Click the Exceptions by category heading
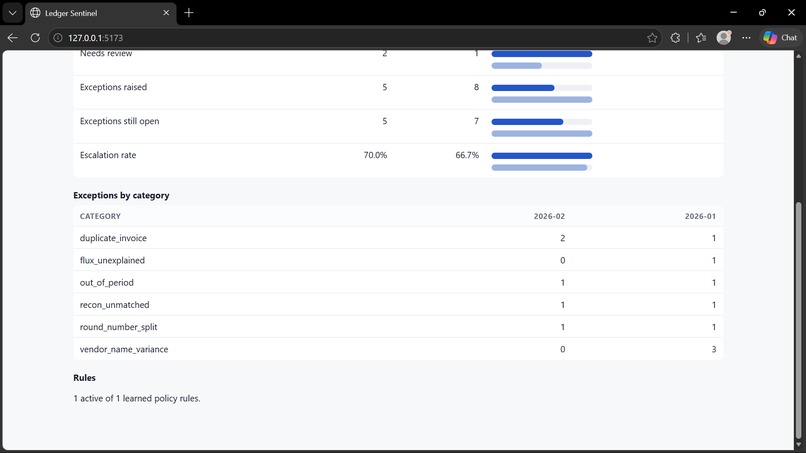Viewport: 806px width, 453px height. pos(121,195)
